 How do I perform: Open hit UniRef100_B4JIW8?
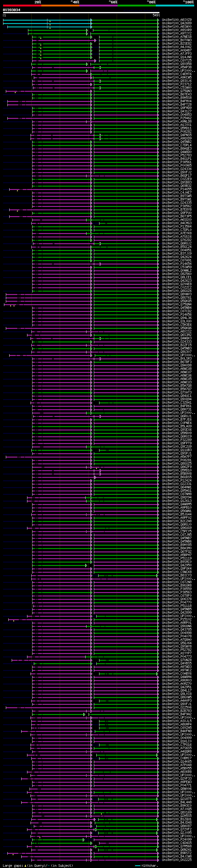(x=177, y=856)
